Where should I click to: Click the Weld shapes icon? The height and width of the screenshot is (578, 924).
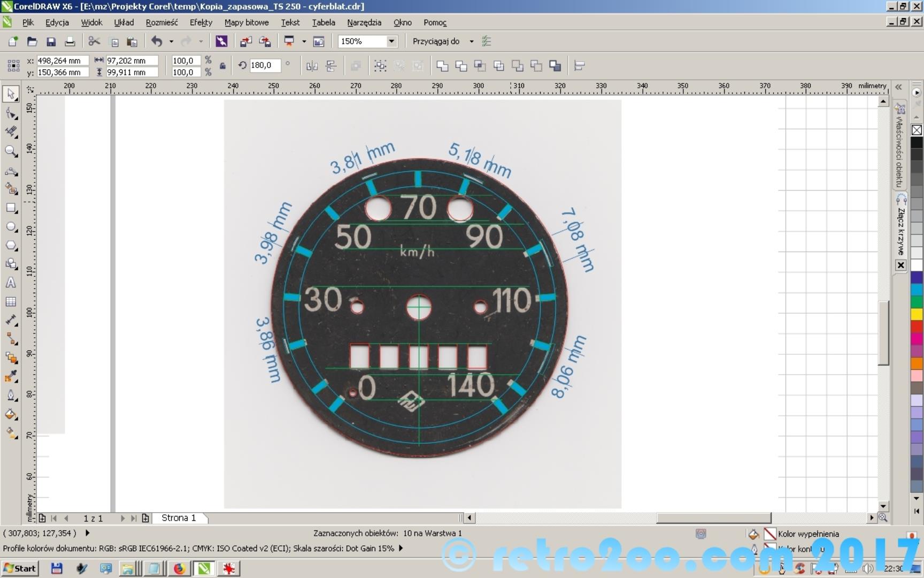pos(442,66)
